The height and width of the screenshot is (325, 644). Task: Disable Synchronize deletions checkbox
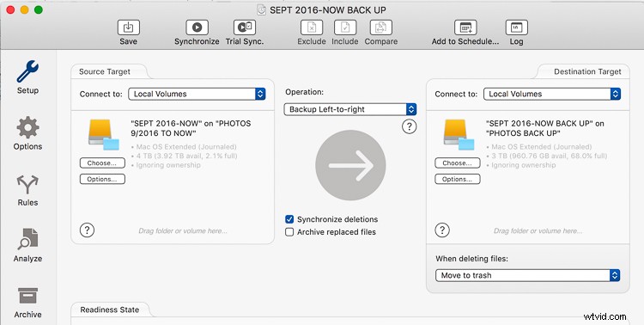click(x=289, y=219)
